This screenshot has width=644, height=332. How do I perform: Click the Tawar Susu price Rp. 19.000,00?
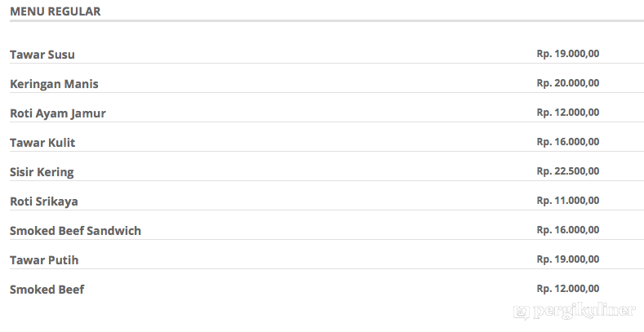pyautogui.click(x=568, y=54)
